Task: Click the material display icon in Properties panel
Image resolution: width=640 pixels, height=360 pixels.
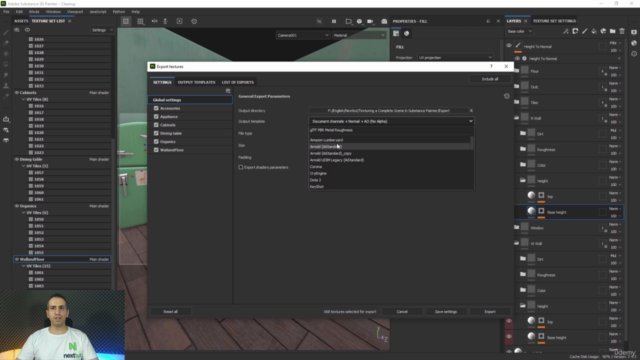Action: pos(407,33)
